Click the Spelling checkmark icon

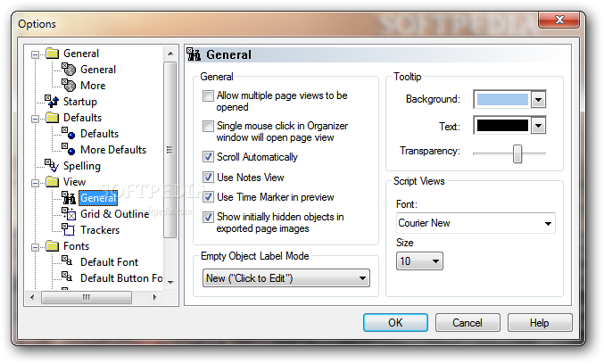coord(52,165)
